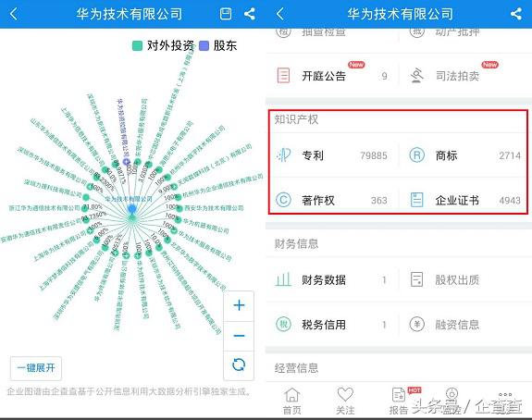532x420 pixels.
Task: Open the 著作权 copyright icon
Action: click(x=283, y=200)
